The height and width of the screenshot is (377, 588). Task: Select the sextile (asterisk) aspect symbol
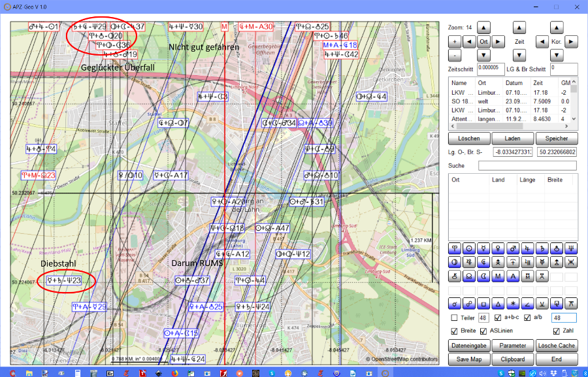point(513,303)
